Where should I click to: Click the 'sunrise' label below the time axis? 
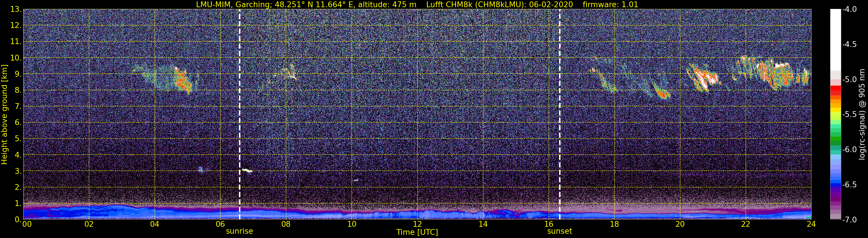[239, 231]
